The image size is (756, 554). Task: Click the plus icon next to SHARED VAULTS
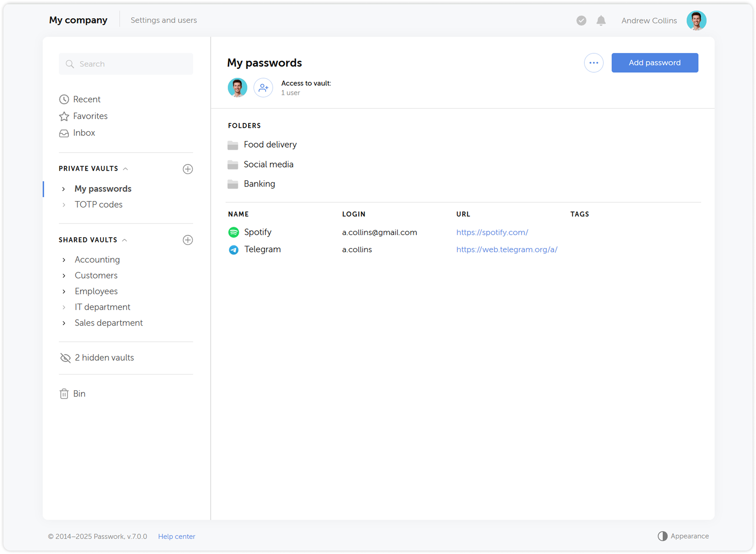coord(188,240)
